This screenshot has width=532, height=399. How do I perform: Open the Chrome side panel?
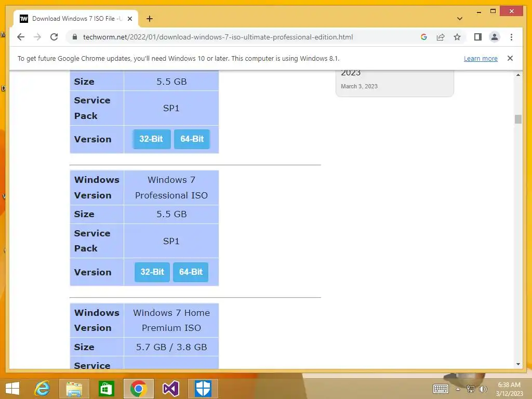(478, 37)
